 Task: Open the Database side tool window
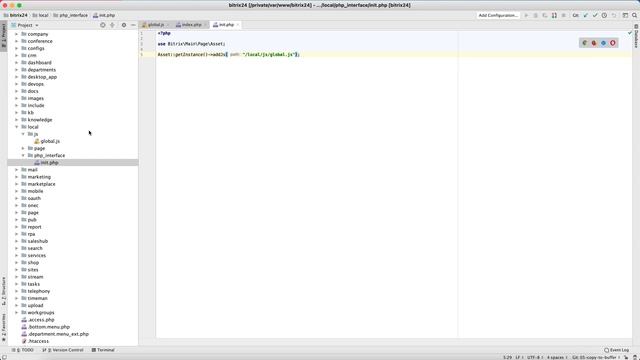(636, 37)
